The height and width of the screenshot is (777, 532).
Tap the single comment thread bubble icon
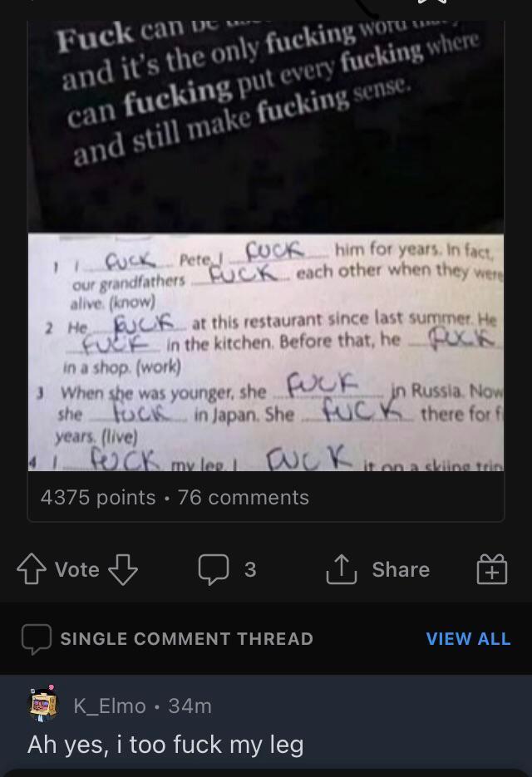37,639
